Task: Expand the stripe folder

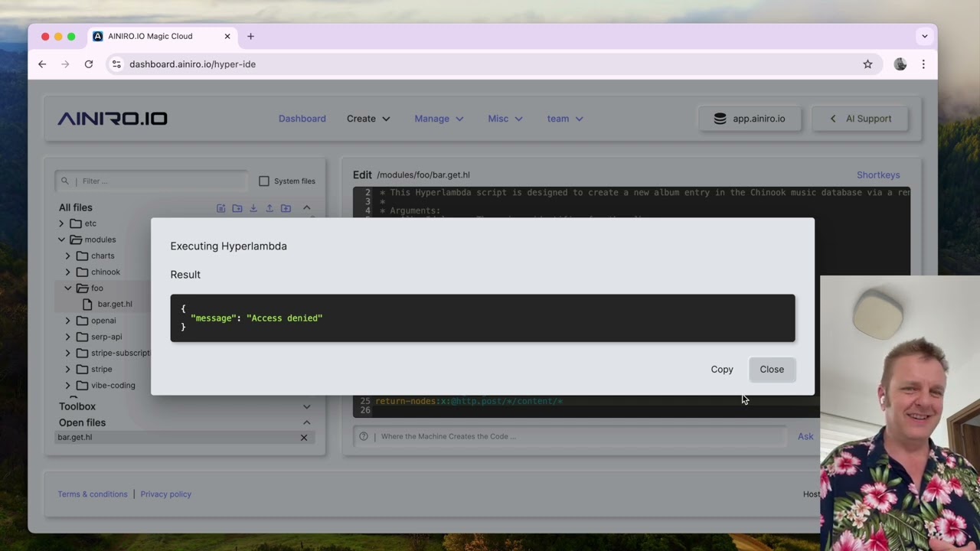Action: coord(67,369)
